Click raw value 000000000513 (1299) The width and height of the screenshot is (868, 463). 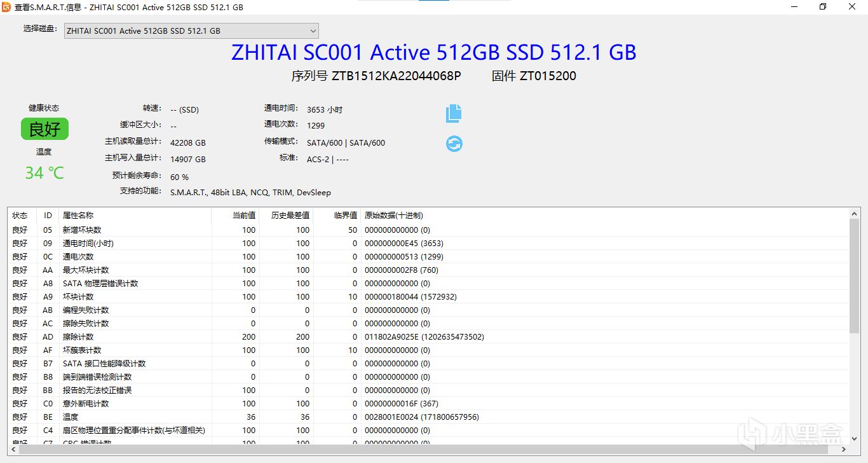click(x=404, y=256)
